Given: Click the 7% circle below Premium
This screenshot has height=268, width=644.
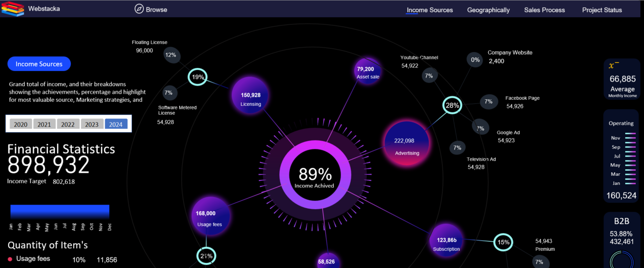Looking at the screenshot, I should [540, 262].
